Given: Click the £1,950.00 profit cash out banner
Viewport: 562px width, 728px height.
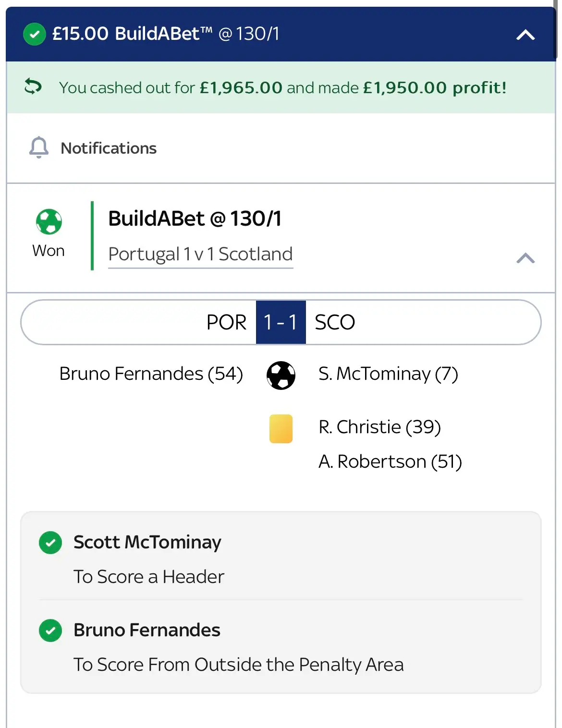Looking at the screenshot, I should click(282, 88).
